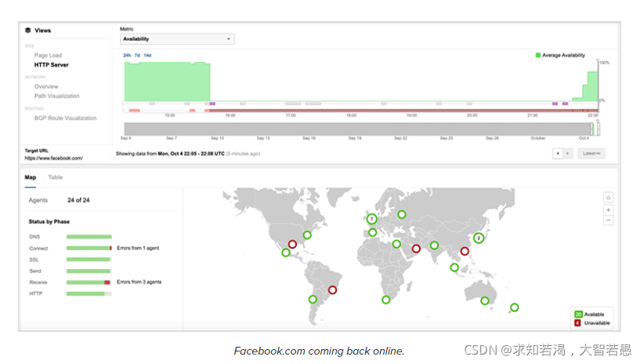Select the red agent marker near Hong Kong
This screenshot has height=364, width=644.
tap(465, 251)
